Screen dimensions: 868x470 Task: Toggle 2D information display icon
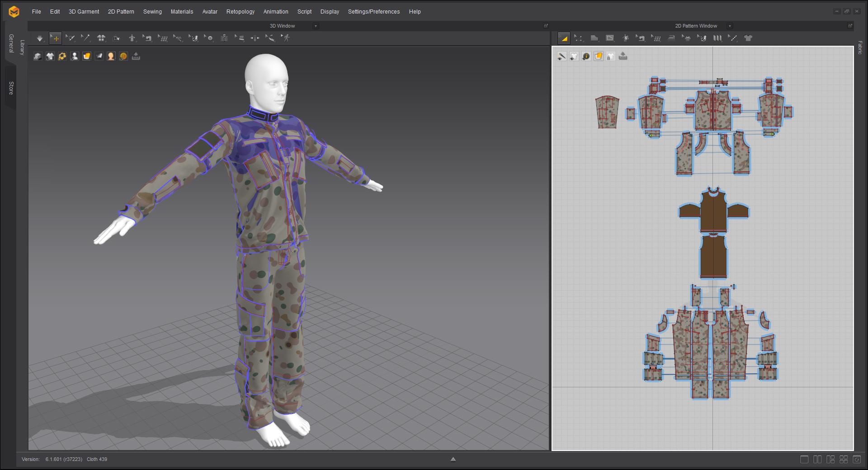pyautogui.click(x=586, y=56)
